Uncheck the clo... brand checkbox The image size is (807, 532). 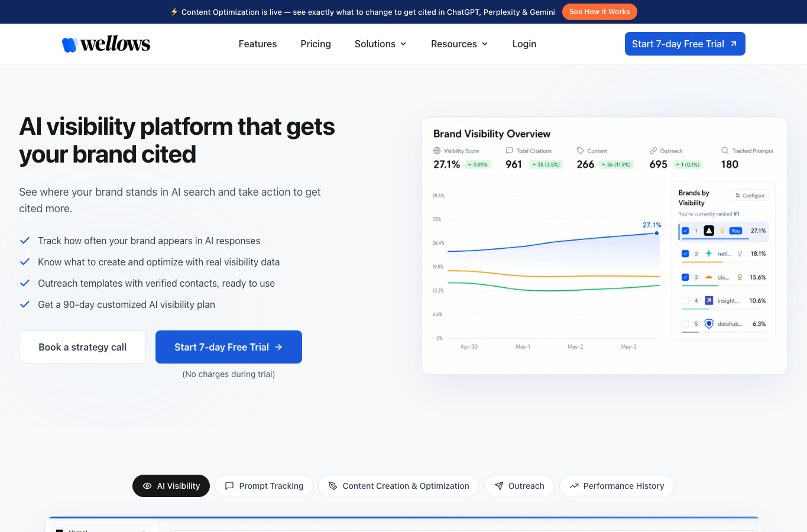point(685,277)
